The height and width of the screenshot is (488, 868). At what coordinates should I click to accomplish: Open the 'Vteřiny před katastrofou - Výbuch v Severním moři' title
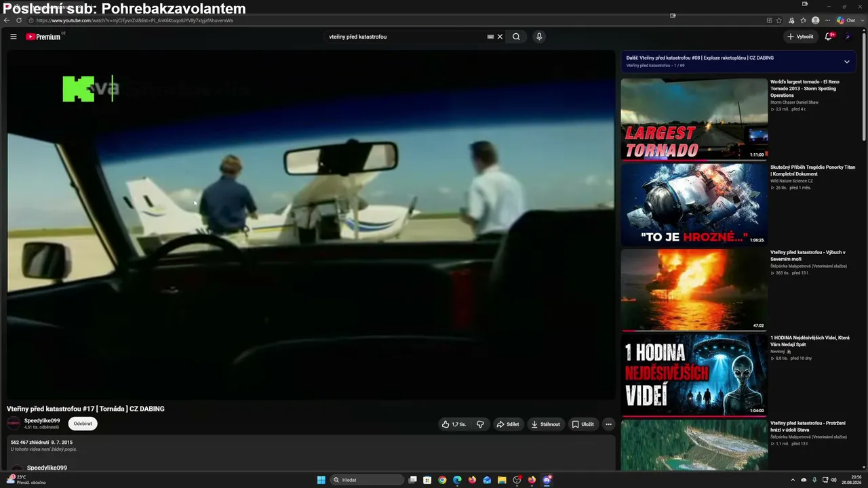pyautogui.click(x=808, y=256)
